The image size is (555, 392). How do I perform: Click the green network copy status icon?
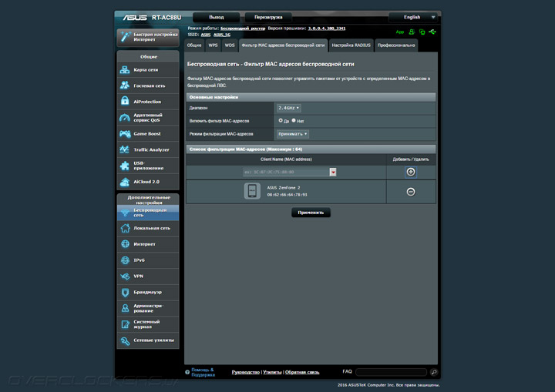[422, 32]
